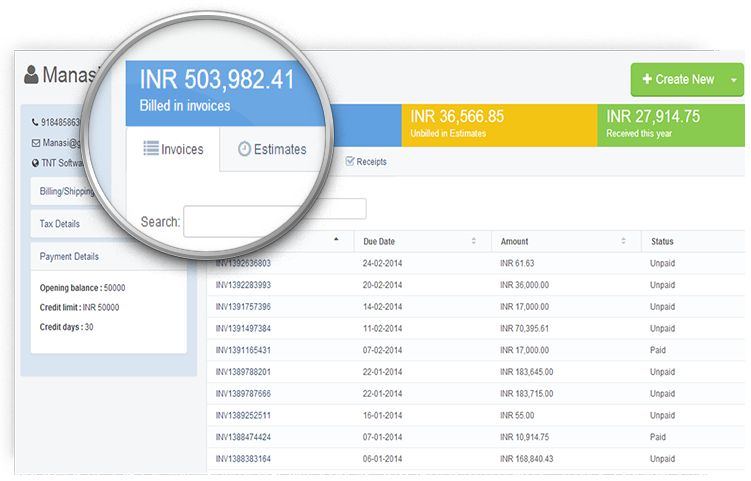
Task: Click the globe website icon
Action: 35,163
